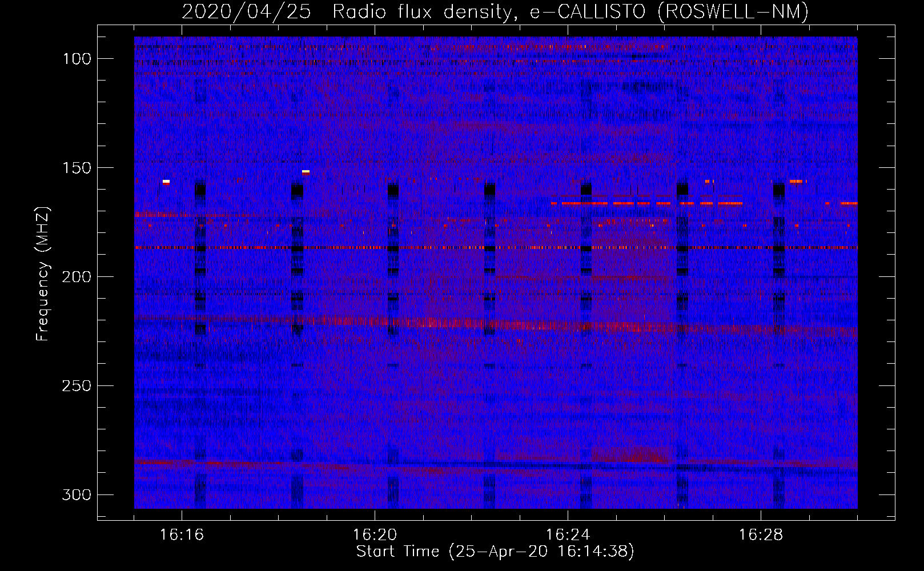The height and width of the screenshot is (571, 924).
Task: Click the white burst spot before 16:16 at 155 MHz
Action: [x=166, y=182]
